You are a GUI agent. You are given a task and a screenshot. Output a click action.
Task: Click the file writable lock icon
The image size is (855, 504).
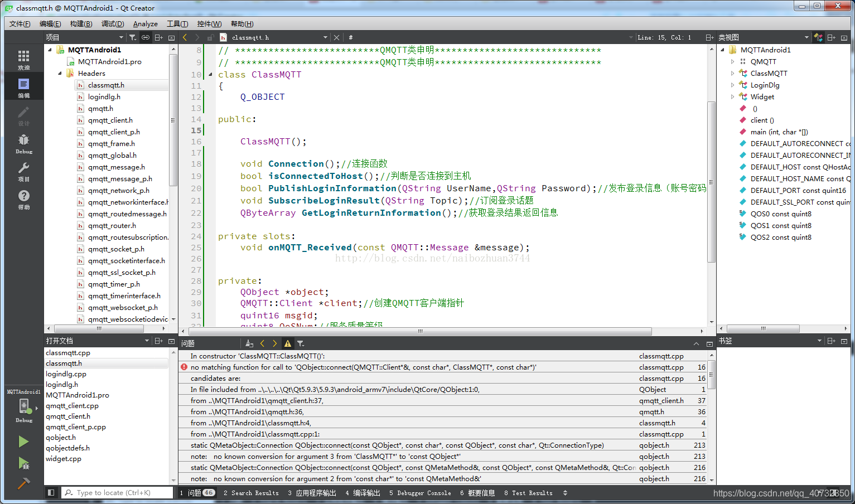(210, 37)
